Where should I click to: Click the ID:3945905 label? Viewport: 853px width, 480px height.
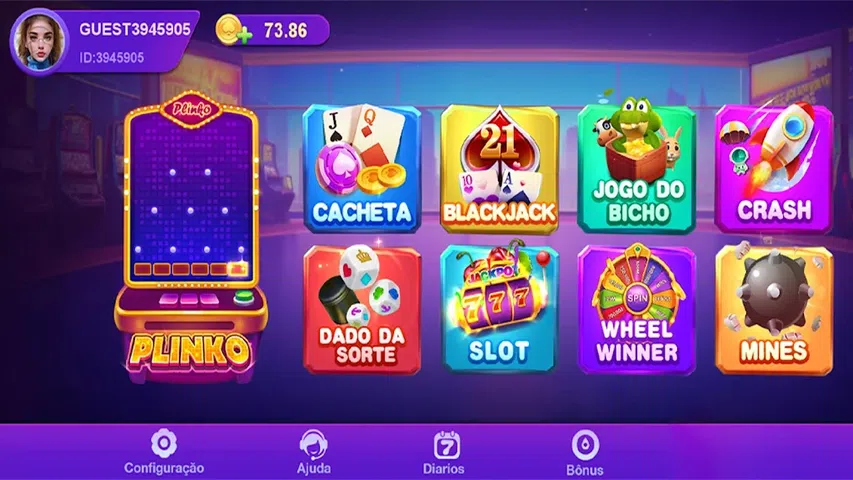coord(112,58)
